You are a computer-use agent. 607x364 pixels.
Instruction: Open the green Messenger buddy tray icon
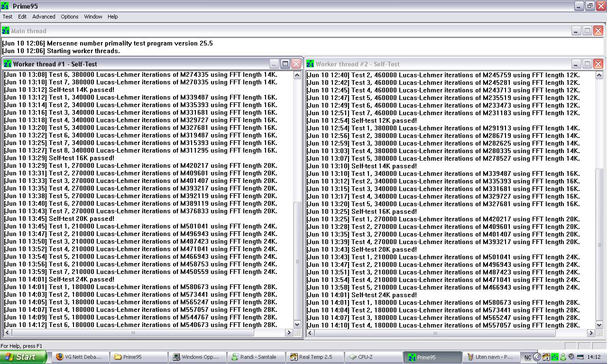[x=563, y=357]
